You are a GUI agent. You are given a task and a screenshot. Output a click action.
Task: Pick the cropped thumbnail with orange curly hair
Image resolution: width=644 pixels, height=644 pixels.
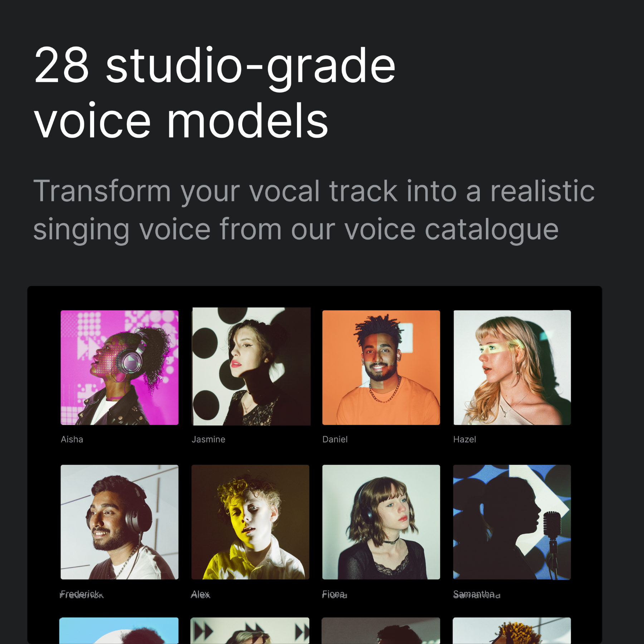[x=512, y=630]
